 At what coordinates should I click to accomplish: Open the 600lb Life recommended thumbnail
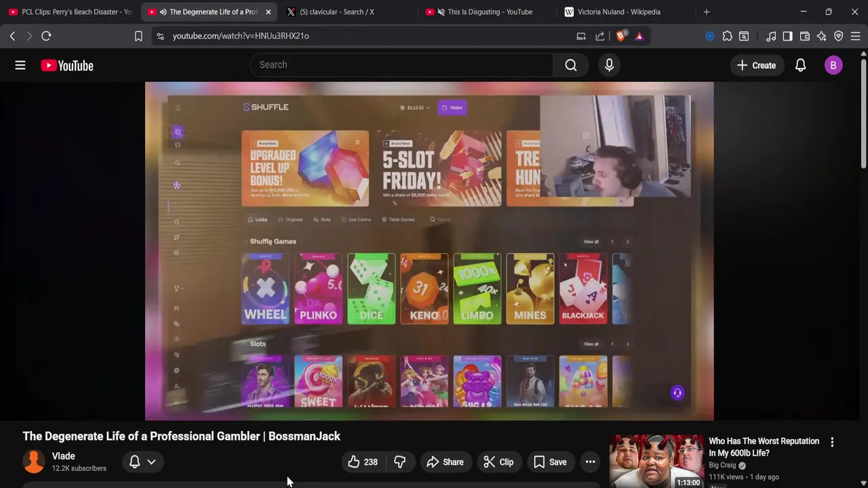656,462
